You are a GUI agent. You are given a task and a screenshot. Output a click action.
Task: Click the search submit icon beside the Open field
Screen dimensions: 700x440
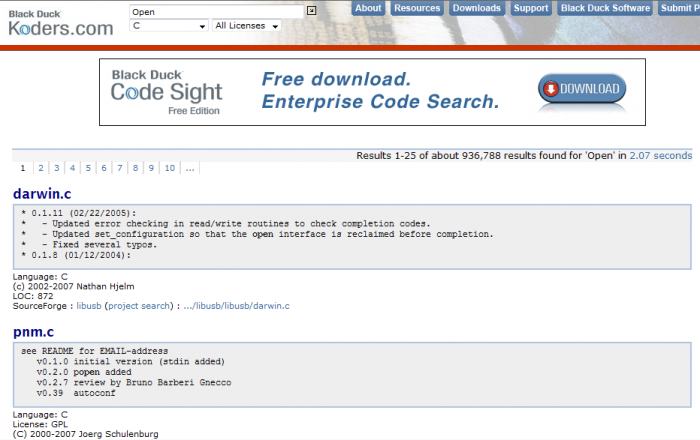coord(312,10)
